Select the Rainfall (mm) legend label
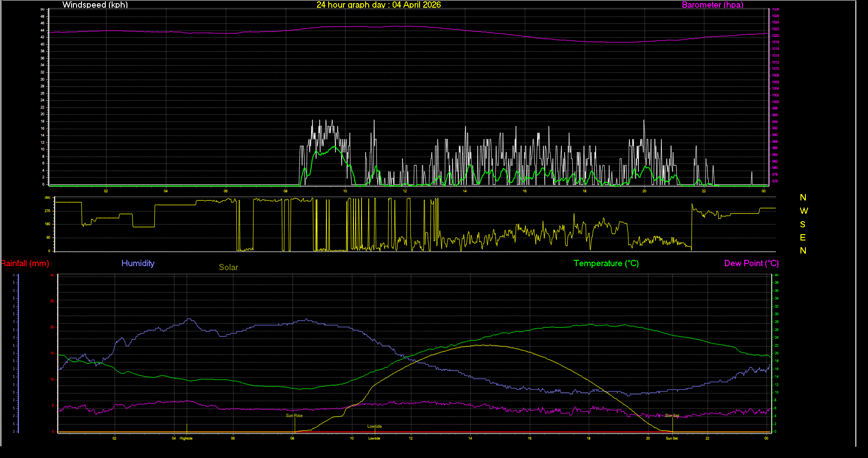This screenshot has height=458, width=868. [25, 263]
